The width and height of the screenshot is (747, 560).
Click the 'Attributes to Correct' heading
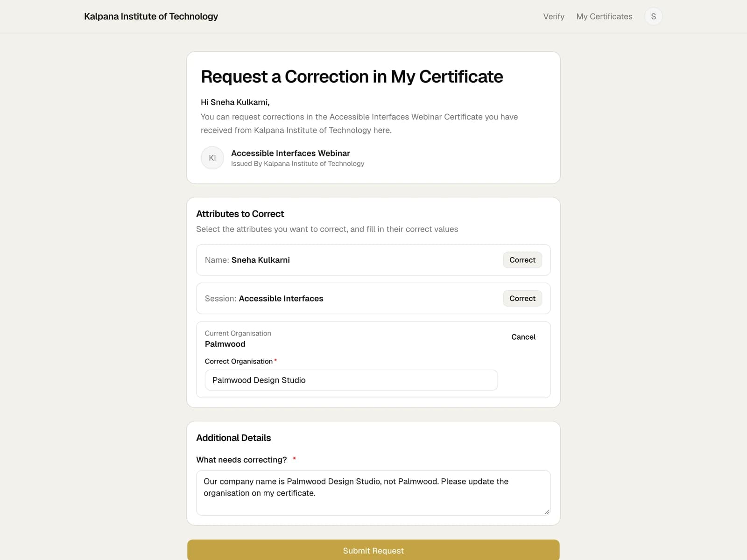point(240,214)
